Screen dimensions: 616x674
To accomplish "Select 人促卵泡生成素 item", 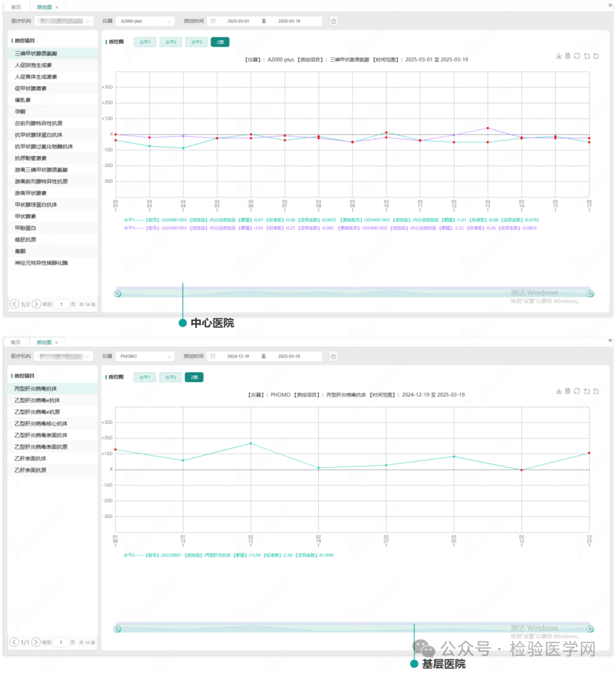I will pyautogui.click(x=53, y=66).
